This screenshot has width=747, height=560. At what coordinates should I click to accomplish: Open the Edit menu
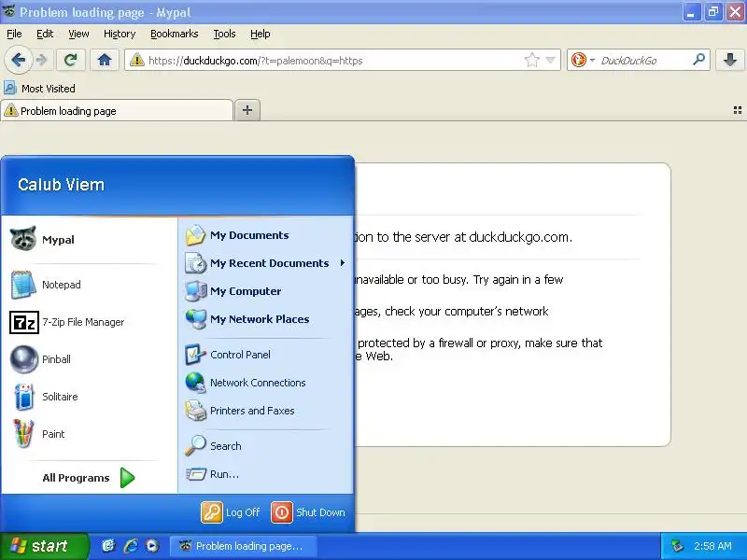coord(45,34)
